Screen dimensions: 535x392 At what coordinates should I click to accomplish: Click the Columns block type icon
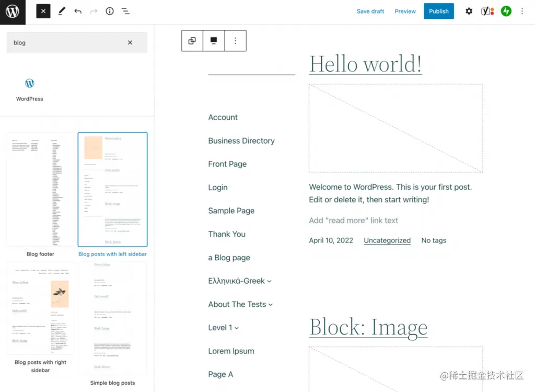tap(192, 41)
